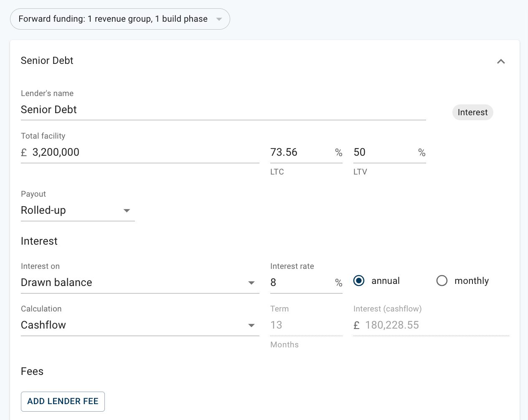Click the Interest rate value field
This screenshot has width=528, height=420.
click(301, 283)
